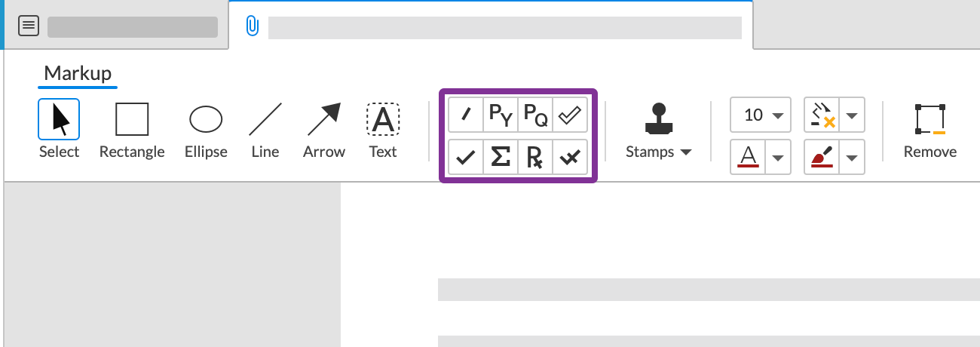This screenshot has height=347, width=980.
Task: Choose the outlined double-check tickmark
Action: click(x=570, y=115)
